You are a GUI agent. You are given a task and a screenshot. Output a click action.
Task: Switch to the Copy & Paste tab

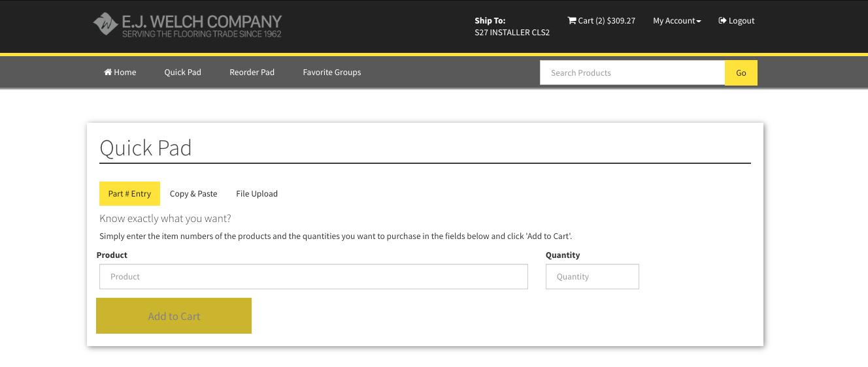193,193
